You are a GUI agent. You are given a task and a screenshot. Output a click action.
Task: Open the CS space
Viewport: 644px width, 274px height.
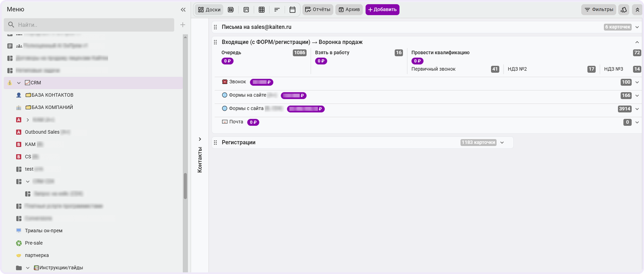coord(28,157)
